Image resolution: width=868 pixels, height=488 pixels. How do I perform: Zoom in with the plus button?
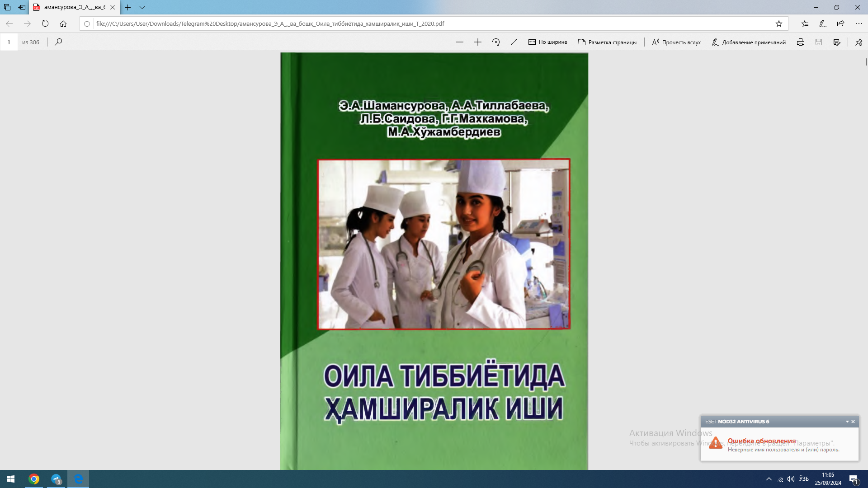click(478, 42)
